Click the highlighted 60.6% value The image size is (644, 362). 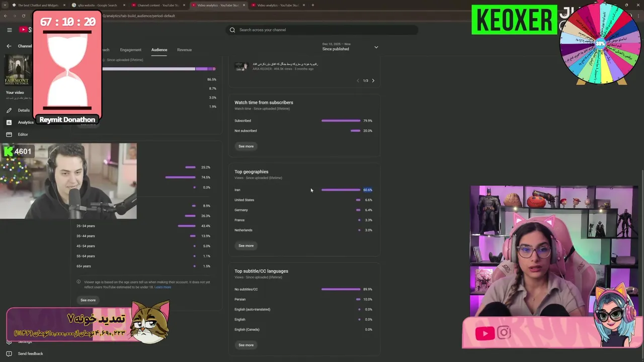click(368, 190)
